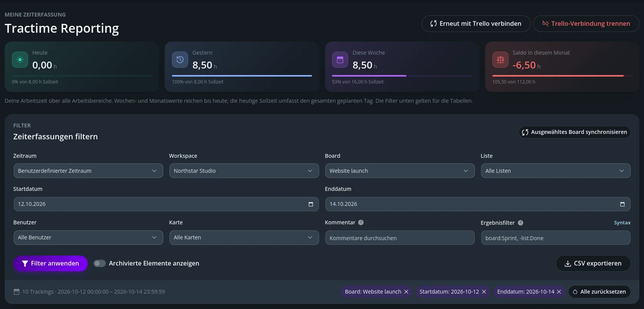
Task: Remove the Startdatum: 2026-10-12 filter chip
Action: (484, 292)
